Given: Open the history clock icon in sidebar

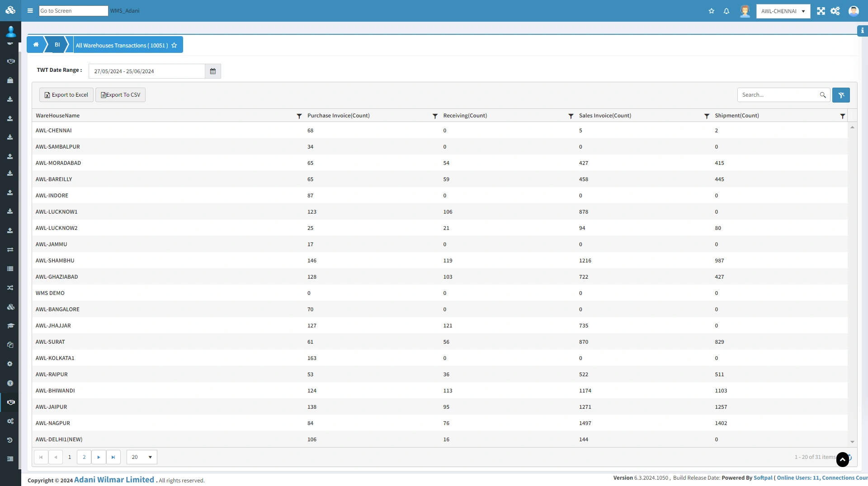Looking at the screenshot, I should [10, 440].
